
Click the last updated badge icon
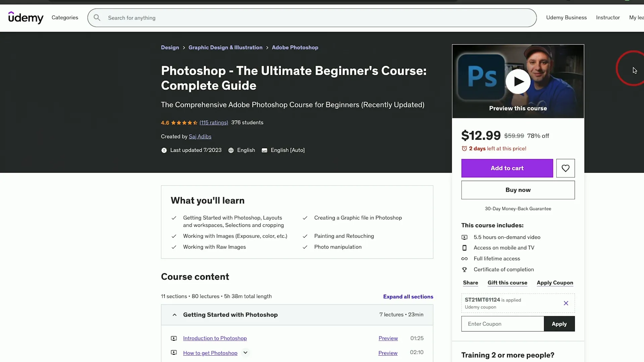[x=164, y=150]
